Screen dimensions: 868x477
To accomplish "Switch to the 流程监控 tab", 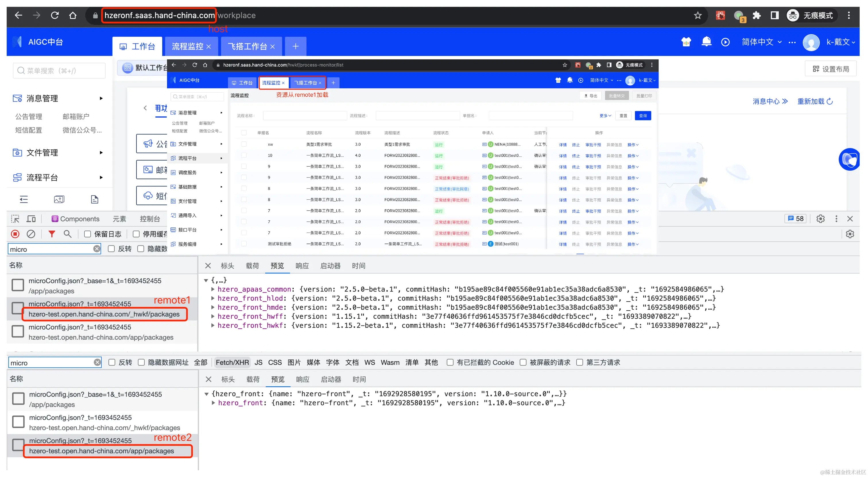I will [x=187, y=46].
